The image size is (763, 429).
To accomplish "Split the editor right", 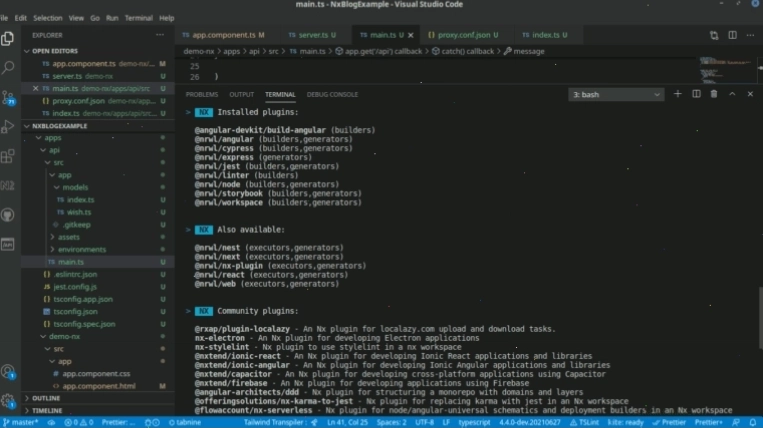I will coord(732,35).
